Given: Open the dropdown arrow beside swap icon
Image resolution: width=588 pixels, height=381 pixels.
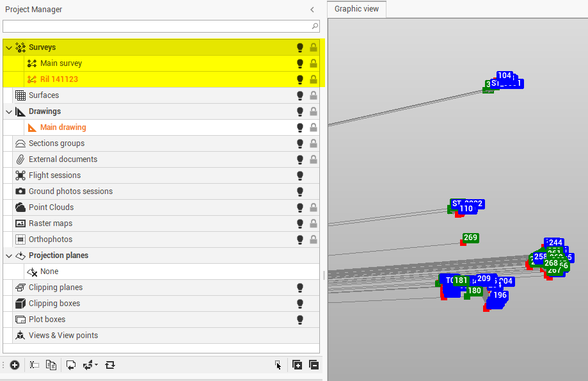Looking at the screenshot, I should tap(96, 365).
